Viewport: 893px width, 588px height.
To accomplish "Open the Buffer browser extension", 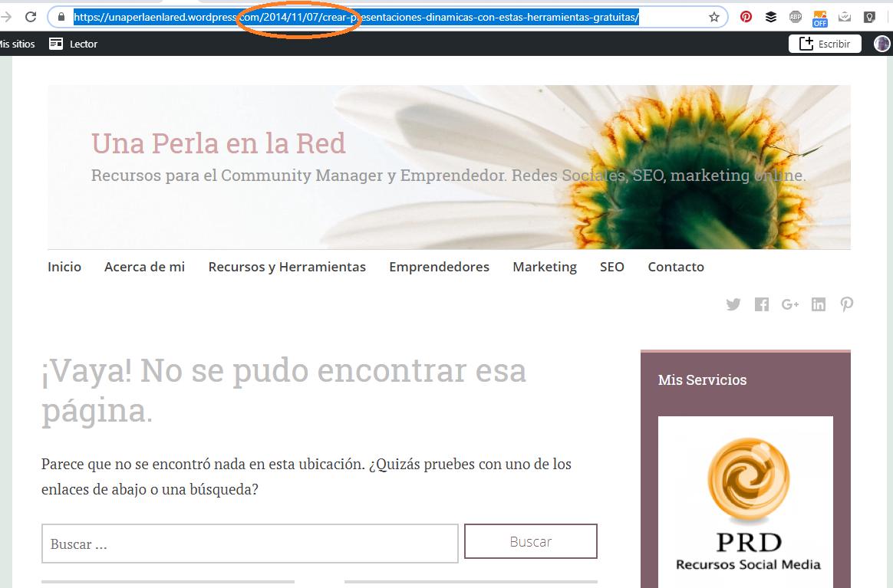I will [770, 16].
